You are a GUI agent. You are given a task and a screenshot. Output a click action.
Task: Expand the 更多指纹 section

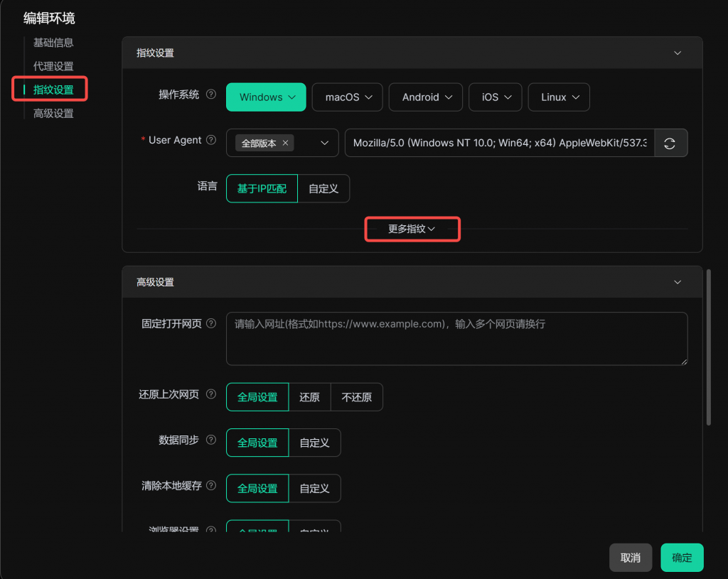coord(412,229)
